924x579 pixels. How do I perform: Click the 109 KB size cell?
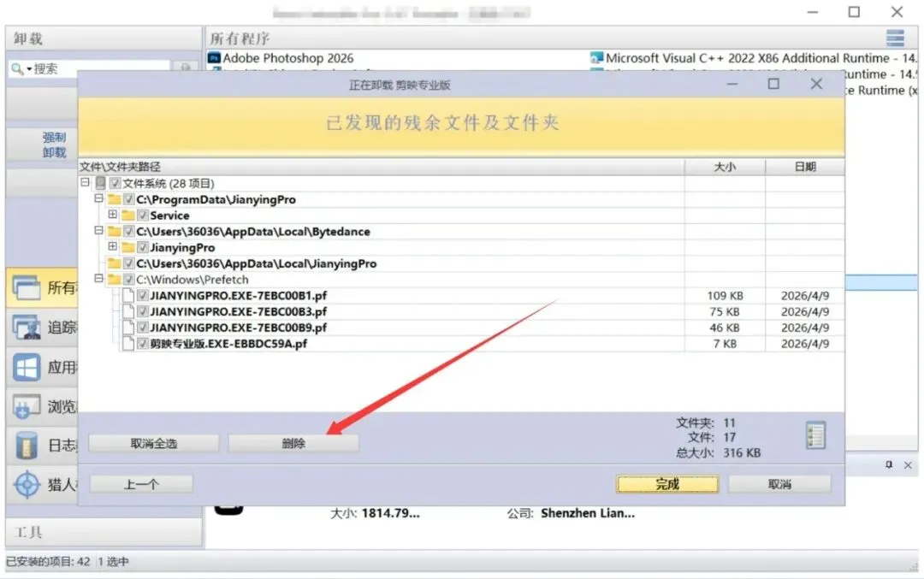click(725, 296)
